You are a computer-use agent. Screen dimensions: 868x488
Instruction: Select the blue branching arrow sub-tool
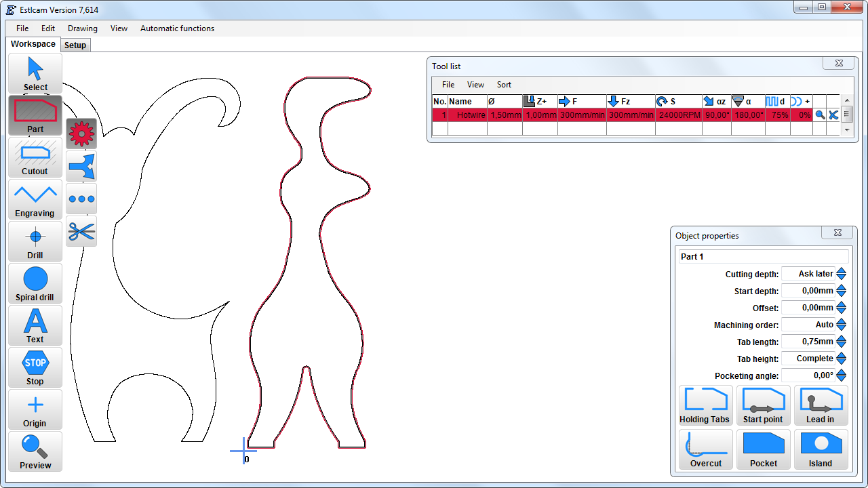coord(81,166)
